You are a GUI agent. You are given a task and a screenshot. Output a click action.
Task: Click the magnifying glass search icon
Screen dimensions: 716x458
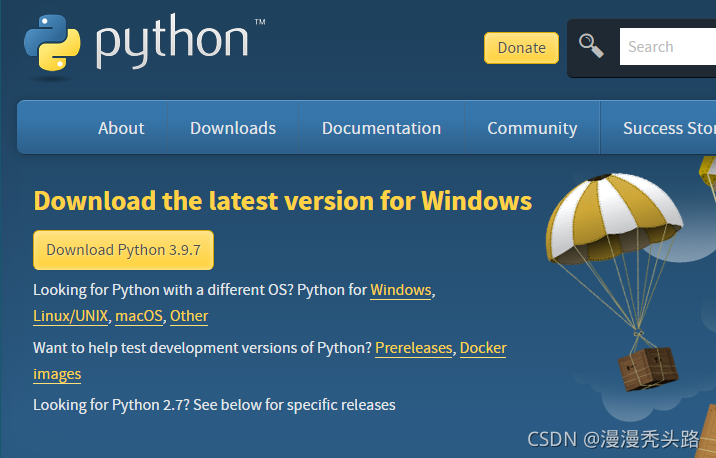[x=591, y=46]
